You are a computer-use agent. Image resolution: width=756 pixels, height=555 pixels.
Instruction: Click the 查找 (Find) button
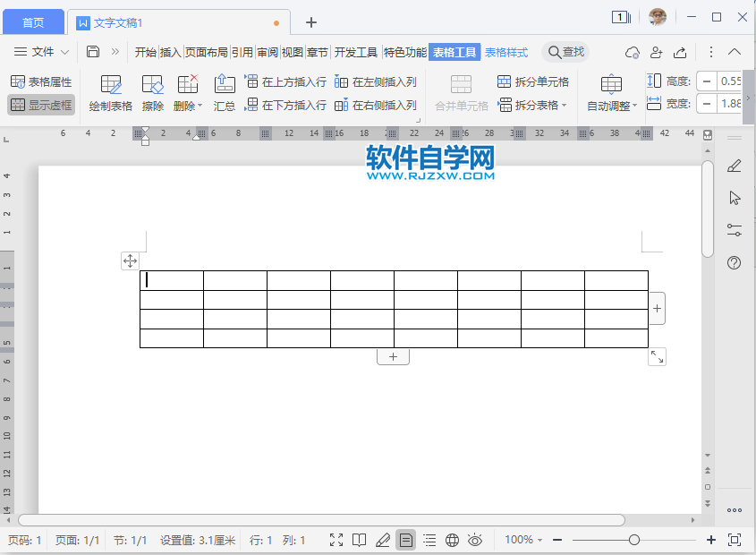565,52
